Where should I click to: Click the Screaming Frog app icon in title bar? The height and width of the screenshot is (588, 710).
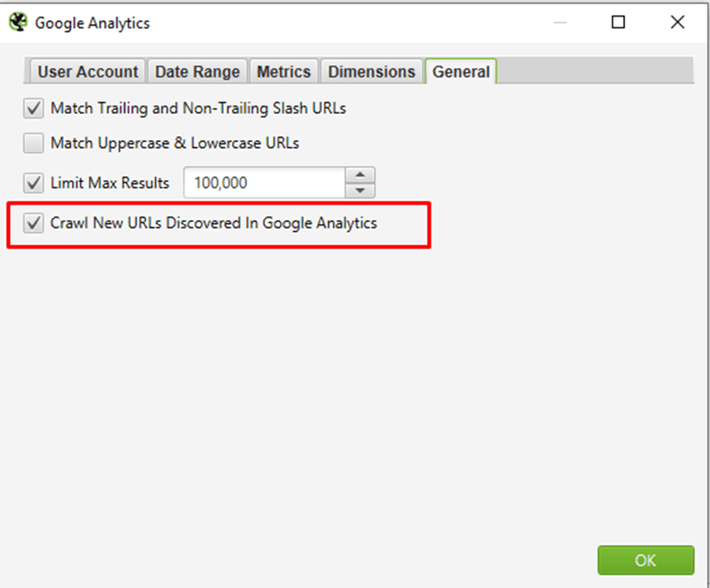click(18, 22)
